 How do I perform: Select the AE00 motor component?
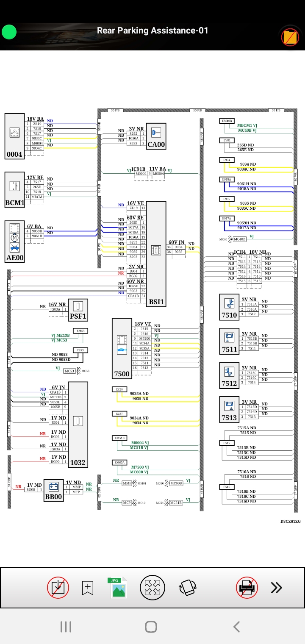coord(14,242)
